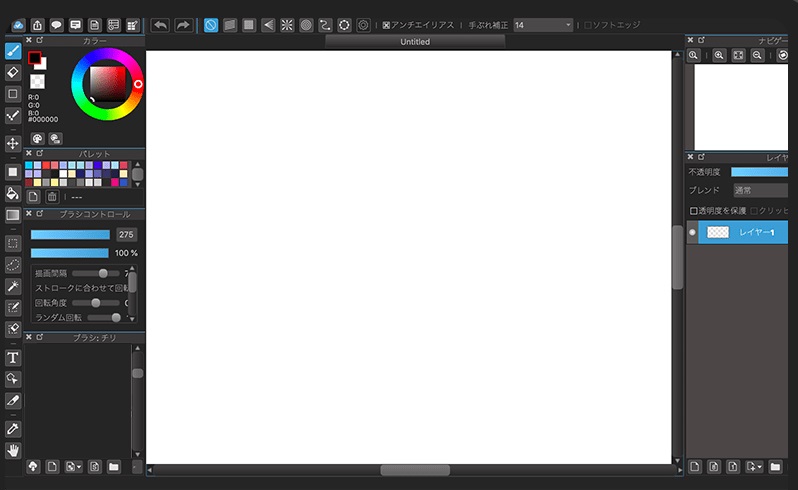Viewport: 798px width, 490px height.
Task: Zoom out using Navigator magnifier minus
Action: (757, 55)
